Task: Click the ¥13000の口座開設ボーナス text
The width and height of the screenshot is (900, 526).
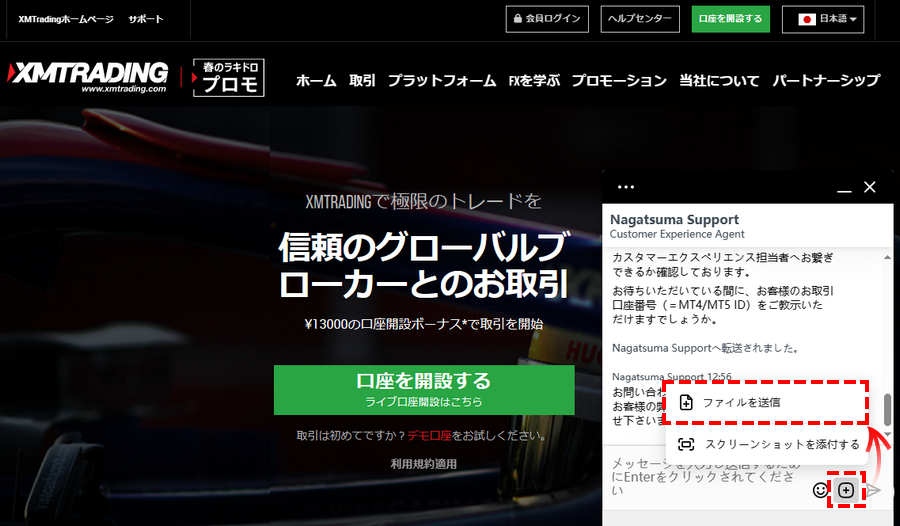Action: (x=424, y=324)
